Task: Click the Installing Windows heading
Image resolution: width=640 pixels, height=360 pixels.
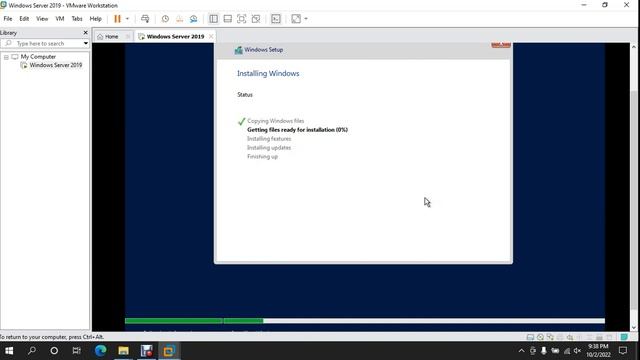Action: pos(268,73)
